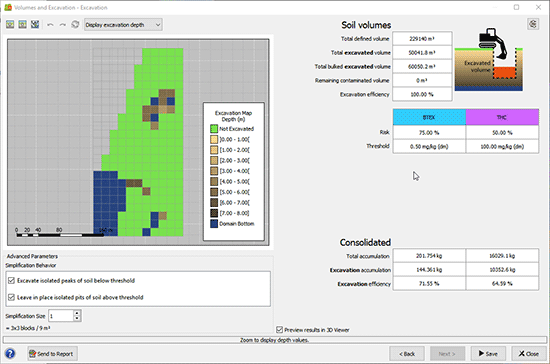Click the Domain Bottom legend color swatch
The width and height of the screenshot is (550, 364).
coord(214,224)
